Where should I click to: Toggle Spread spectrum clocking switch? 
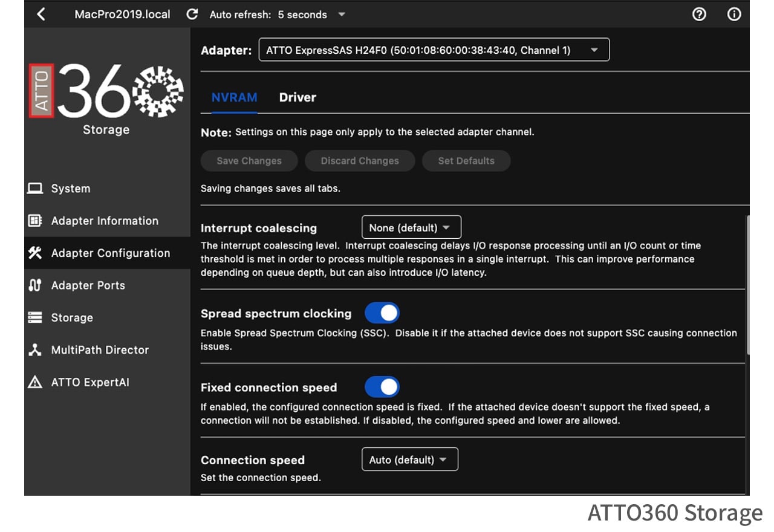click(x=382, y=313)
